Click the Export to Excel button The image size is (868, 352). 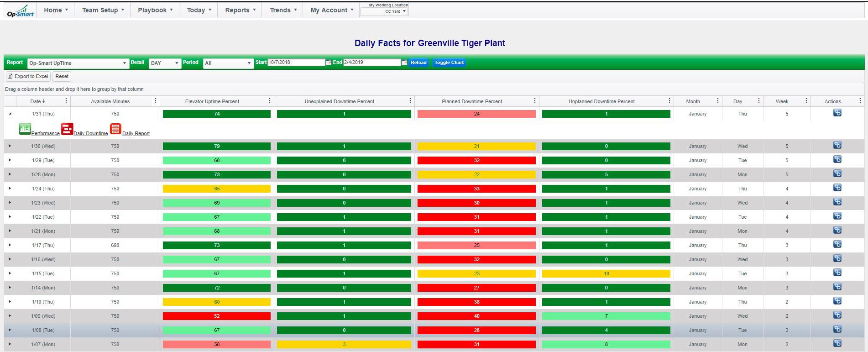click(28, 76)
